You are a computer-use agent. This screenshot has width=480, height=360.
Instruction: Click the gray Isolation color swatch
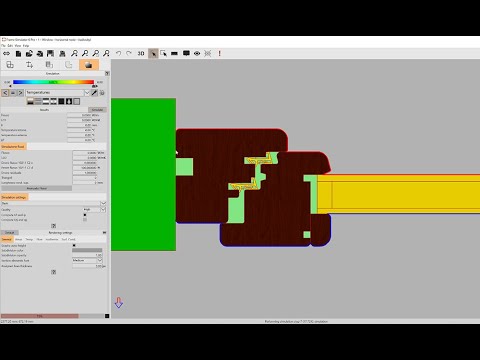[x=87, y=250]
